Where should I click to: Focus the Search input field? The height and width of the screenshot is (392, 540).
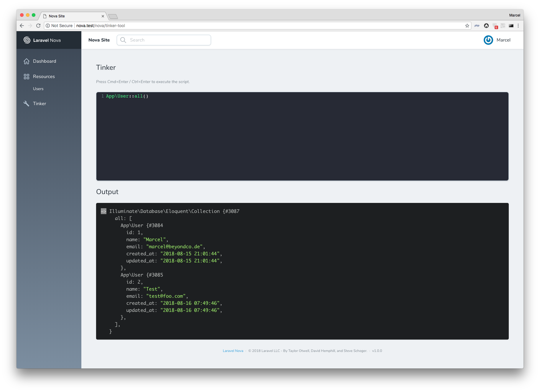pyautogui.click(x=164, y=40)
